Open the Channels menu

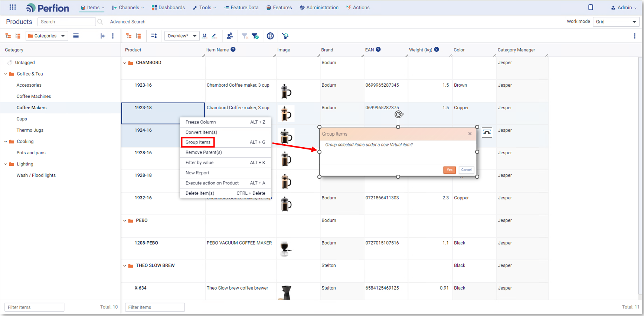[x=128, y=7]
